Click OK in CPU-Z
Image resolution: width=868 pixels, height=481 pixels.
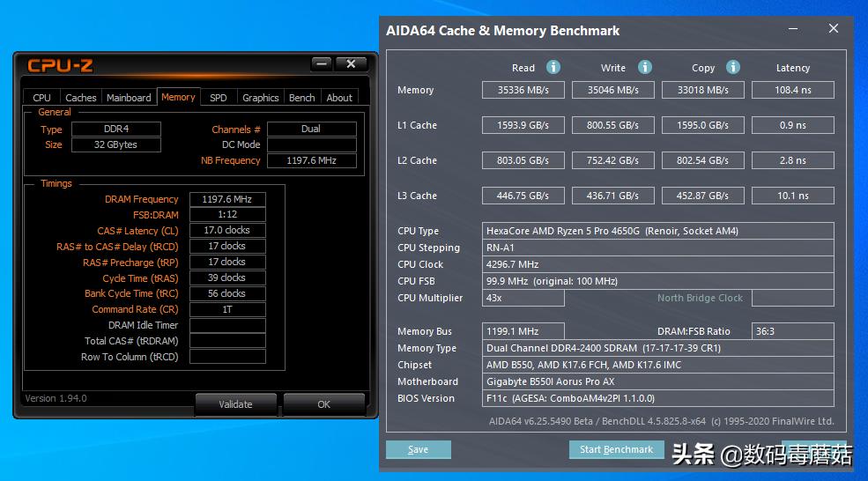click(323, 404)
